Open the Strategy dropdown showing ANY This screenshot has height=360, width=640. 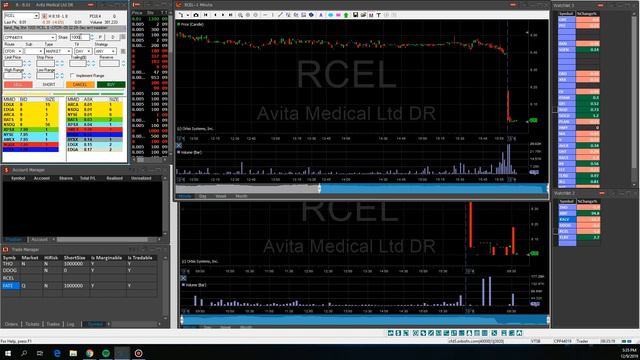coord(113,51)
